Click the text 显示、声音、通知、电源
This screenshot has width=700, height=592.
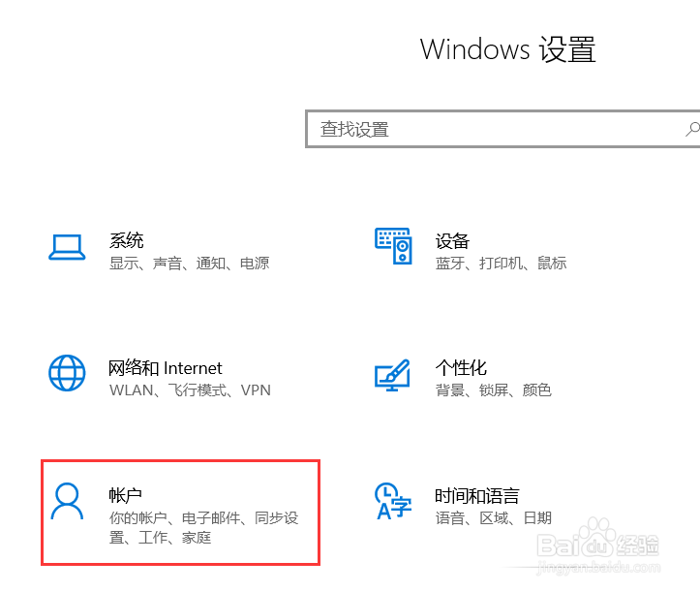[x=190, y=264]
